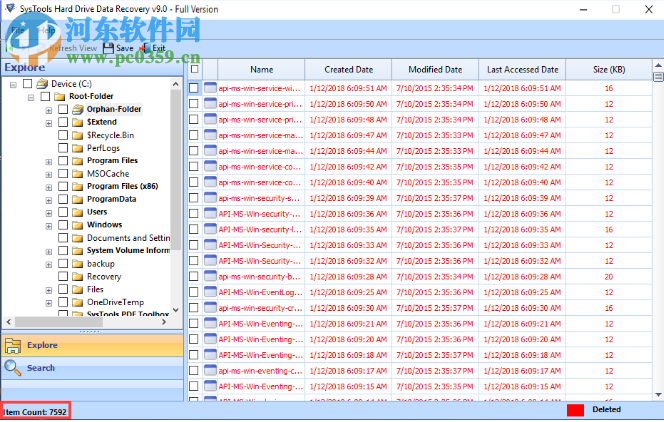
Task: Click the MSOCache folder icon
Action: (x=77, y=174)
